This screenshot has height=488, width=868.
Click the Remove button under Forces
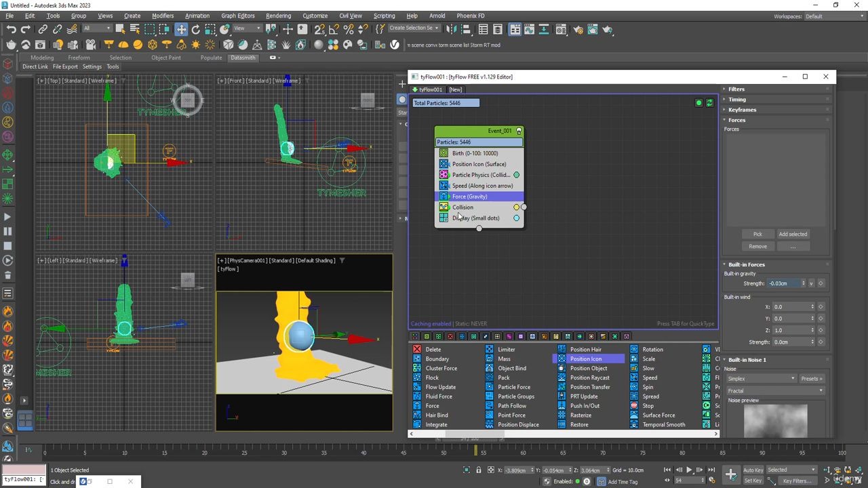[x=757, y=247]
